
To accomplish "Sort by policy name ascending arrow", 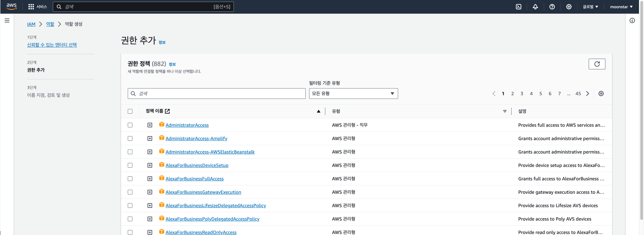I will [x=318, y=111].
